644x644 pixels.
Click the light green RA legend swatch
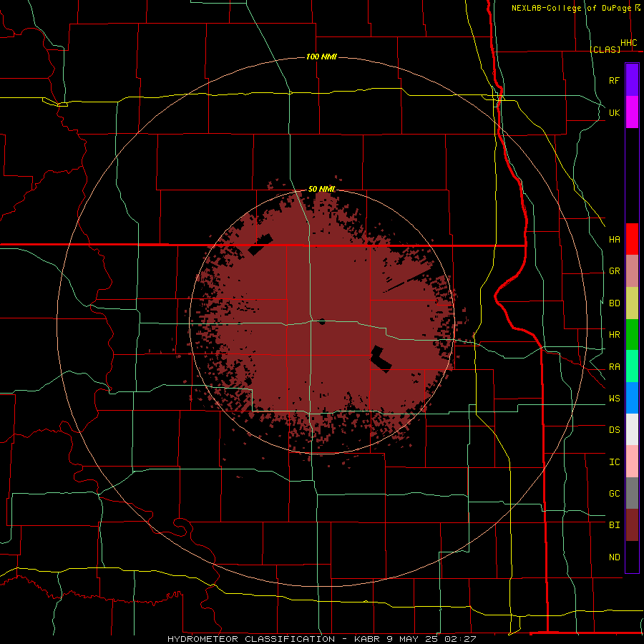tap(632, 366)
